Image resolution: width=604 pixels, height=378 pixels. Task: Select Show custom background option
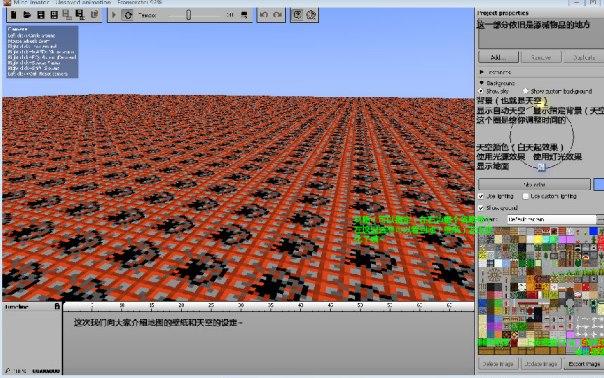[525, 91]
